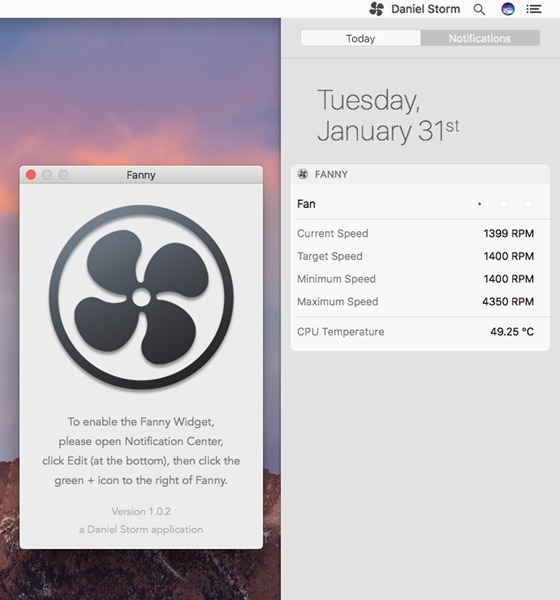Click the disabled minimize button of Fanny window
Screen dimensions: 560x600
[47, 175]
